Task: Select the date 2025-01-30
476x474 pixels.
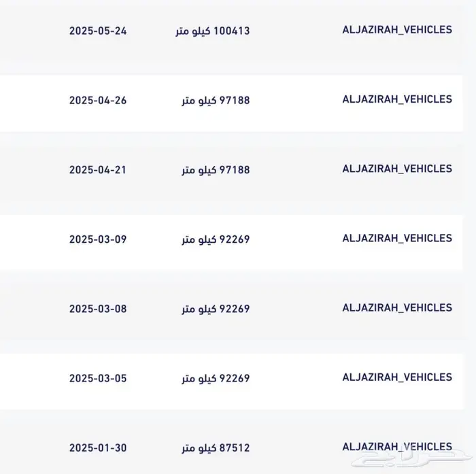Action: click(98, 447)
